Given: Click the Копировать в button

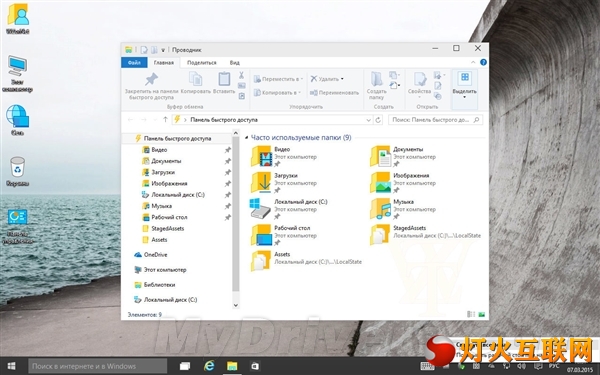Looking at the screenshot, I should [277, 93].
